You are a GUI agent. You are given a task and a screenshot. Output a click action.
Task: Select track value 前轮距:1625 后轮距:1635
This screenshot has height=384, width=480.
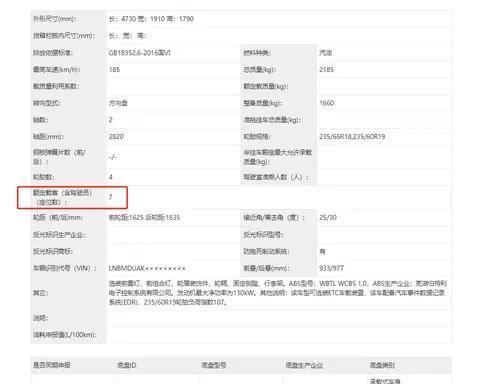(x=144, y=217)
